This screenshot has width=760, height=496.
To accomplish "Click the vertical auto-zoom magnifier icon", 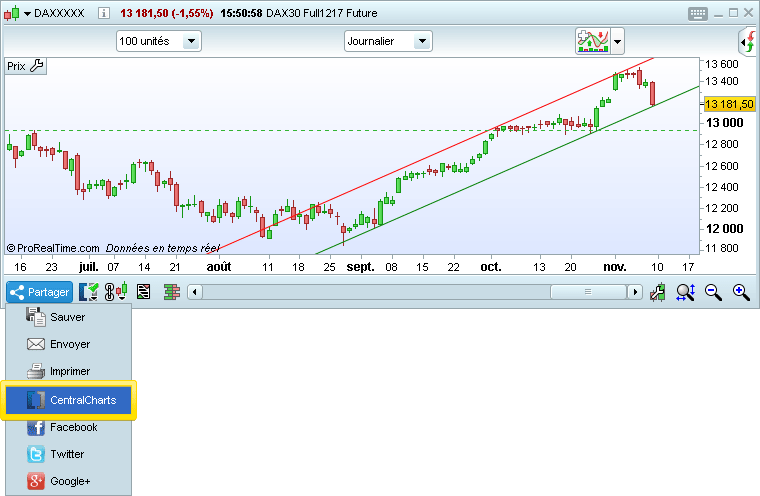I will pyautogui.click(x=685, y=292).
